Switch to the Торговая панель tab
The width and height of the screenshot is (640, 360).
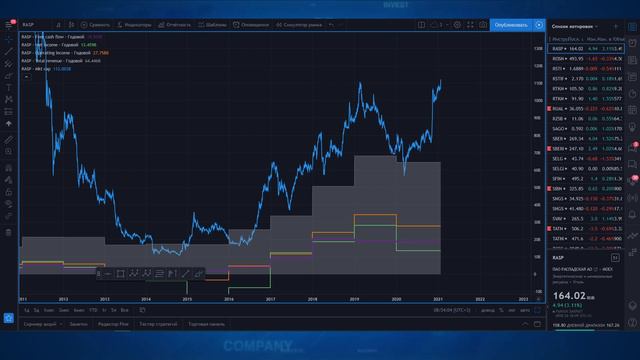click(x=207, y=324)
